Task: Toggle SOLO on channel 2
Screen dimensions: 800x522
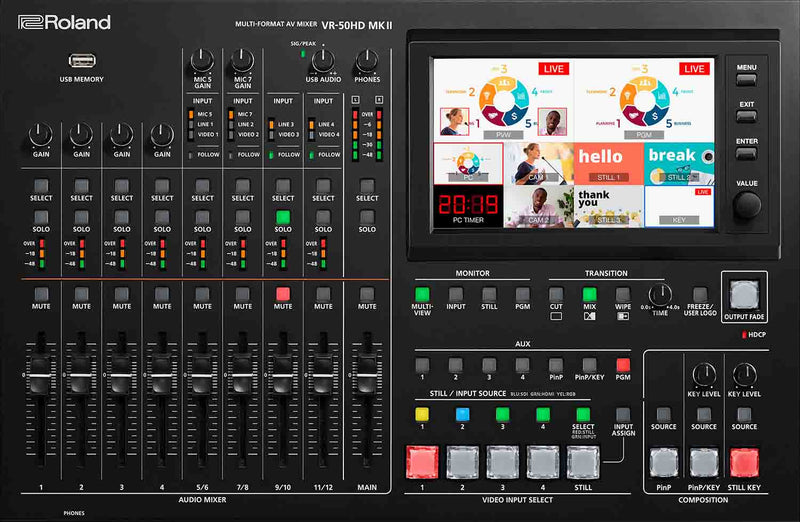Action: pos(81,217)
